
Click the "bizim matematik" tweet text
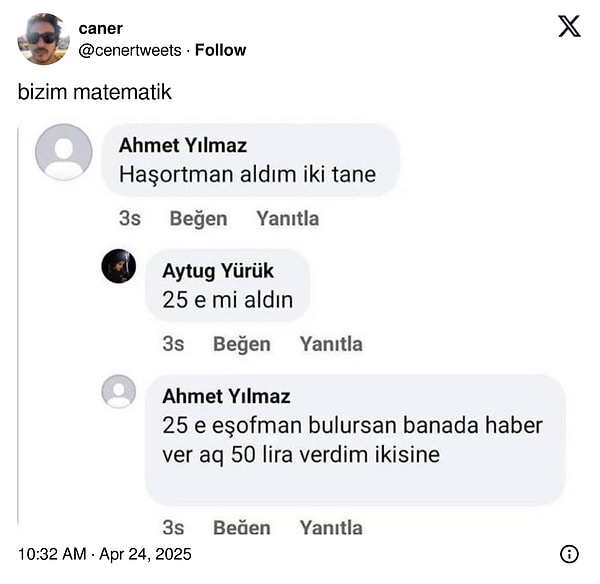(x=95, y=92)
